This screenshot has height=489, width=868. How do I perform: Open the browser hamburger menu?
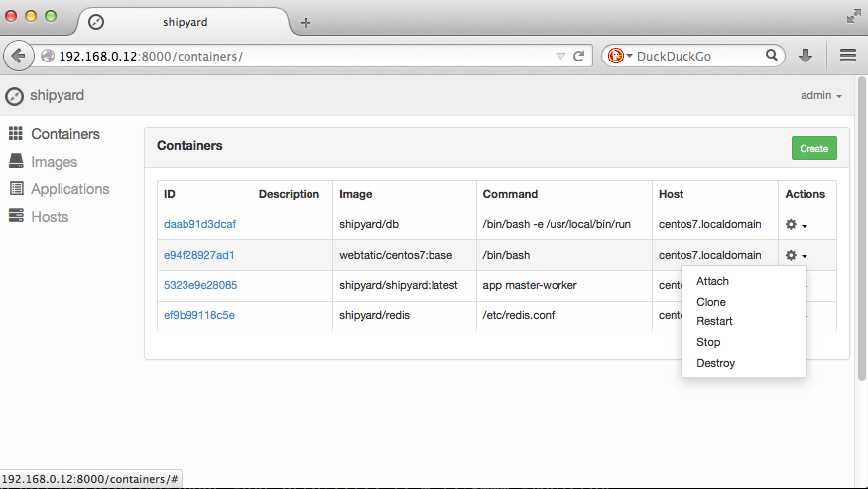[848, 56]
